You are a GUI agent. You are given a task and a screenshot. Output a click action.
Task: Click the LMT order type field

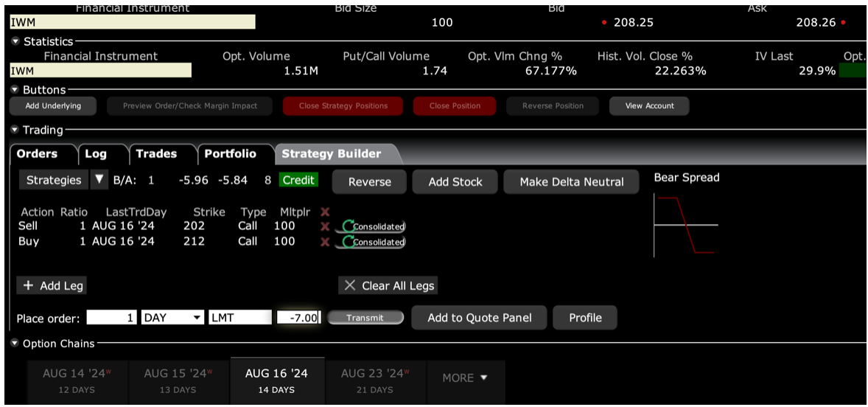pos(239,318)
